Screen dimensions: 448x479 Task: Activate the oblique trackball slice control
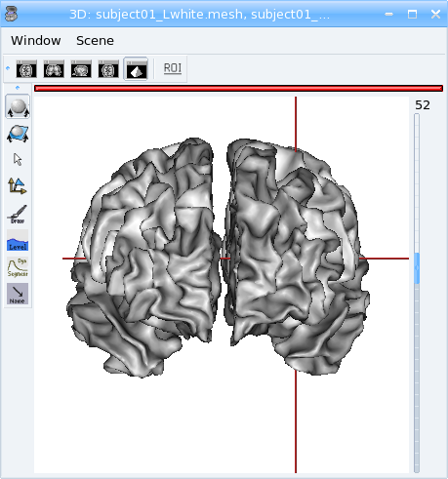[18, 134]
